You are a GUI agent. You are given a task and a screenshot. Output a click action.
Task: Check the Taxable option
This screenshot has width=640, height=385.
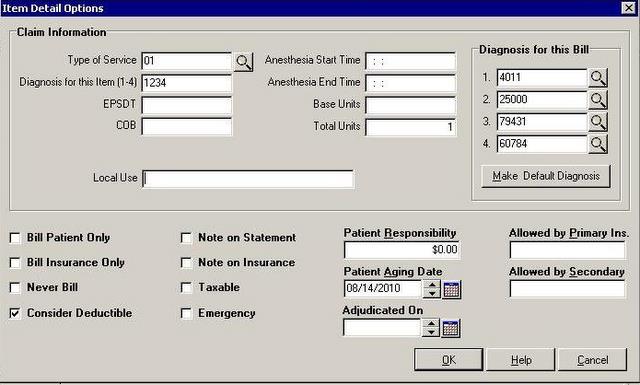[x=186, y=288]
